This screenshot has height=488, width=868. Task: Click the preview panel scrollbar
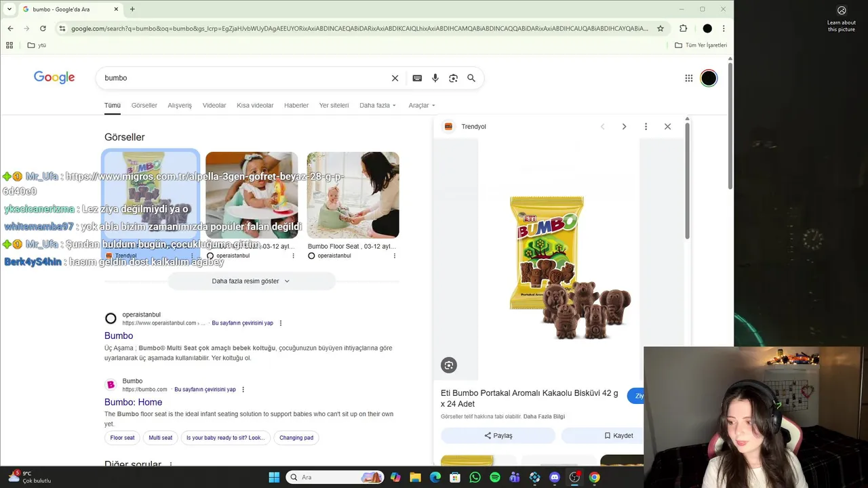click(687, 180)
